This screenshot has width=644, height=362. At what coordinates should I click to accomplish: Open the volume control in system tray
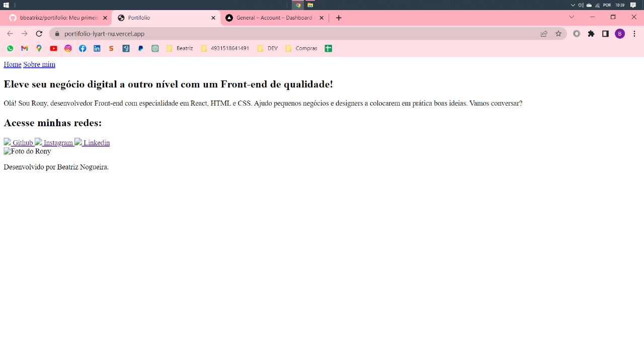coord(581,5)
